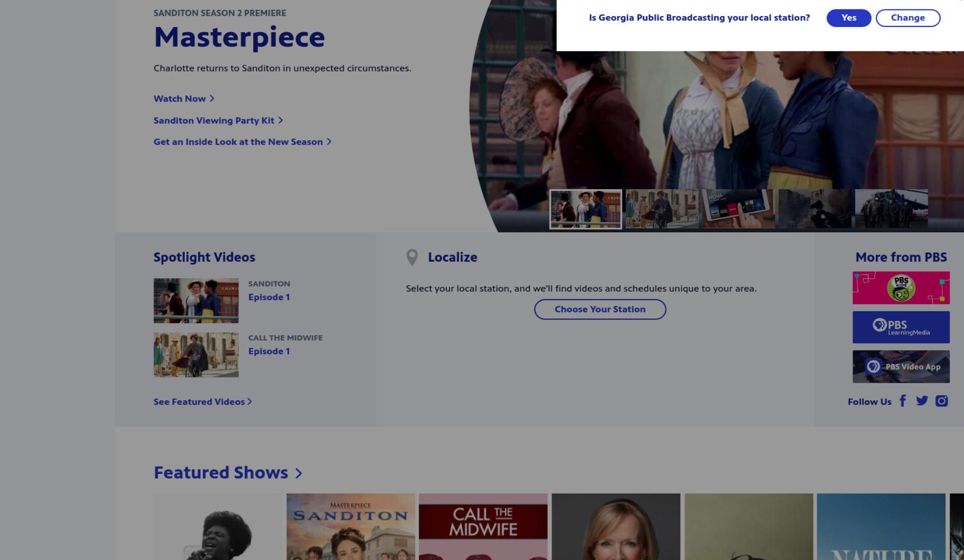
Task: Click the Watch Now chevron
Action: (212, 99)
